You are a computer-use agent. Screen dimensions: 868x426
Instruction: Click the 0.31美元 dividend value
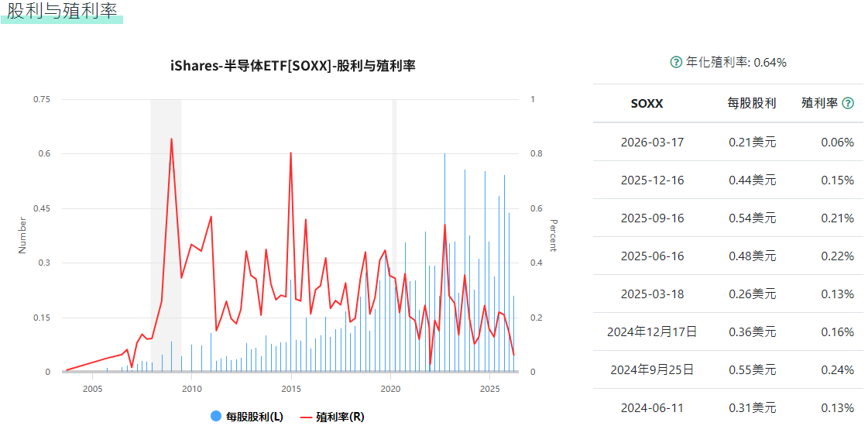pos(753,408)
